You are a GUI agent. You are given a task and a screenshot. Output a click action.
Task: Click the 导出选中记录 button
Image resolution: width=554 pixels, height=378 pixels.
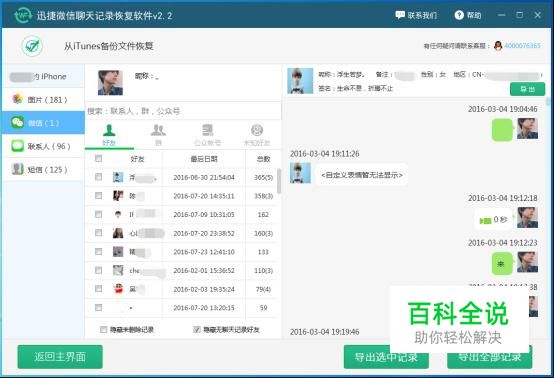(x=386, y=357)
